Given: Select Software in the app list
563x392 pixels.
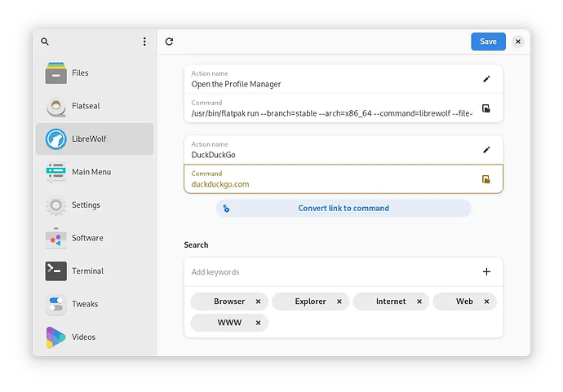Looking at the screenshot, I should point(95,238).
